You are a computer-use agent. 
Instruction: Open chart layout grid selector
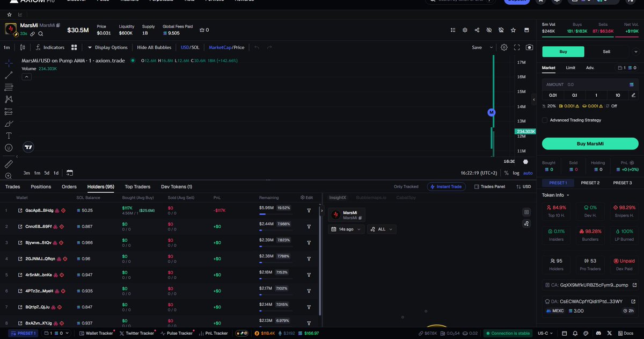74,47
